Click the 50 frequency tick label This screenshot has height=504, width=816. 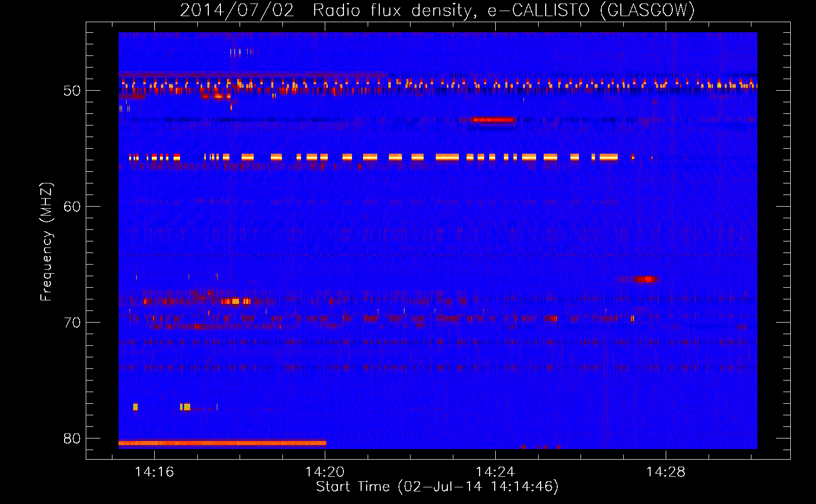coord(72,91)
